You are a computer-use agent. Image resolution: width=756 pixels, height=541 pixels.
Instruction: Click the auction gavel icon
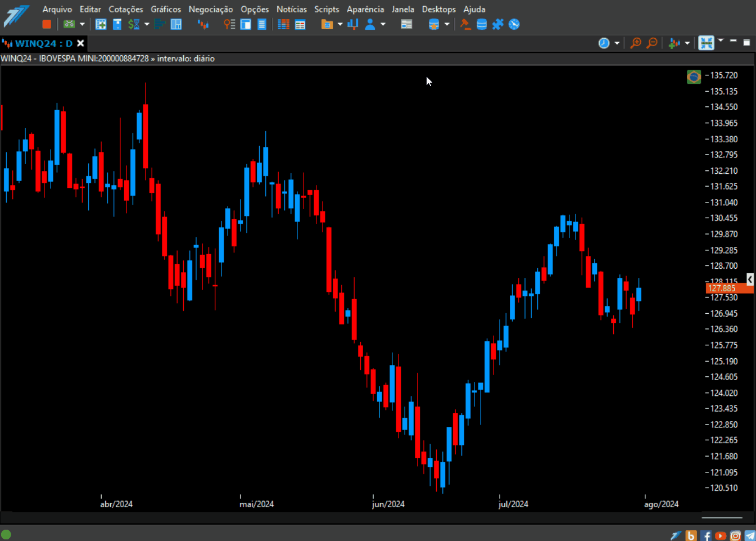click(465, 24)
